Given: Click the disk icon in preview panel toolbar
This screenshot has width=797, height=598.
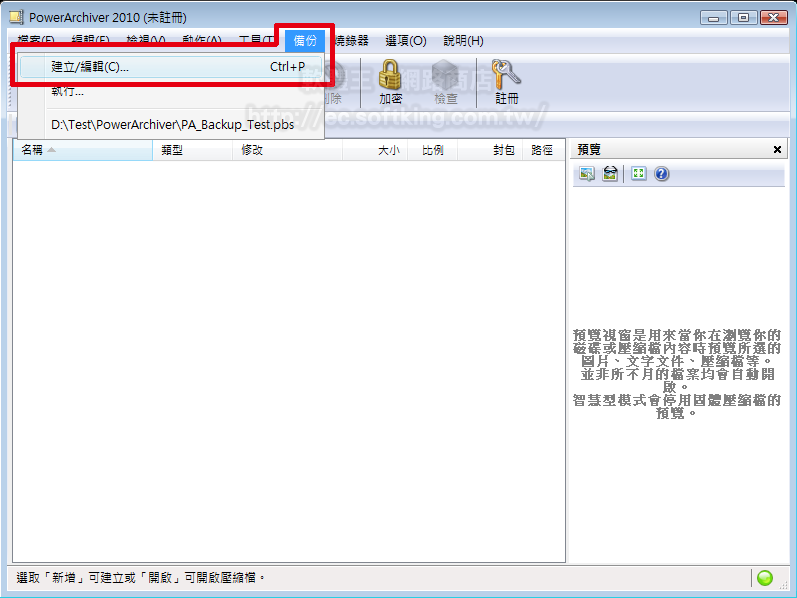Looking at the screenshot, I should point(609,174).
